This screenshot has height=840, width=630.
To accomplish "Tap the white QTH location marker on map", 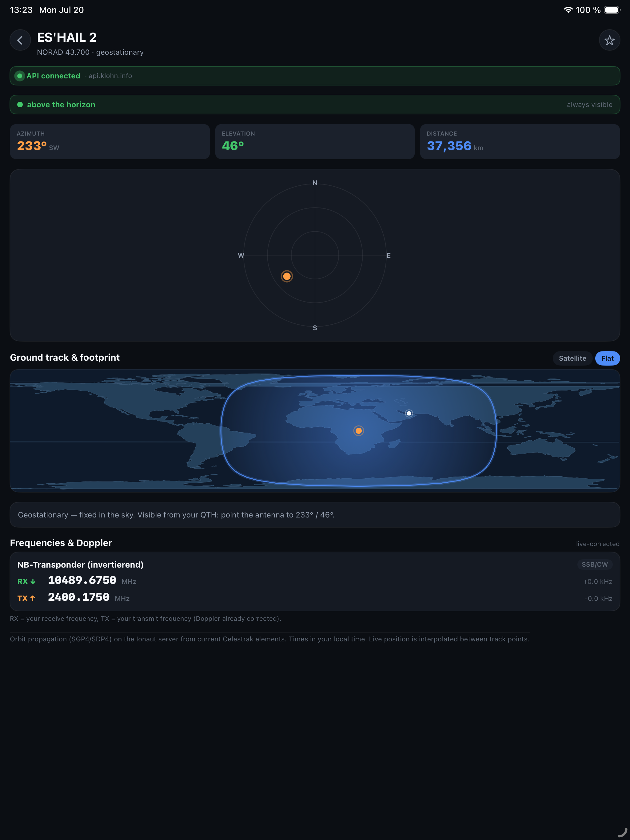I will (x=409, y=413).
